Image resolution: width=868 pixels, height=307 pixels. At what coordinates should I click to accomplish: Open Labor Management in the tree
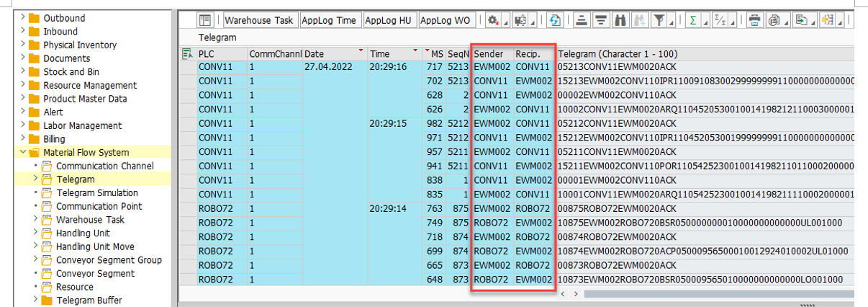82,125
